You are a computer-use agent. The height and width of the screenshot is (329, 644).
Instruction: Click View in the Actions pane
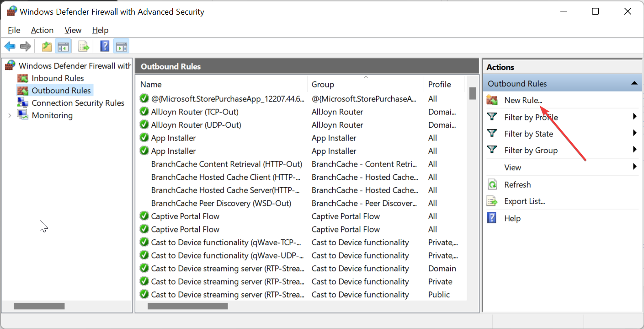(513, 167)
